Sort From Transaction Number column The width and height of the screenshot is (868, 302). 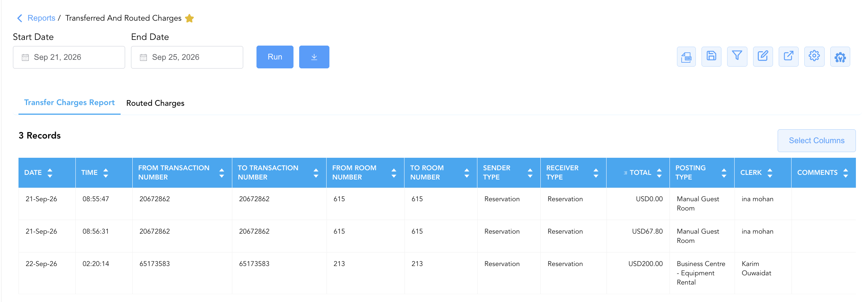[222, 173]
